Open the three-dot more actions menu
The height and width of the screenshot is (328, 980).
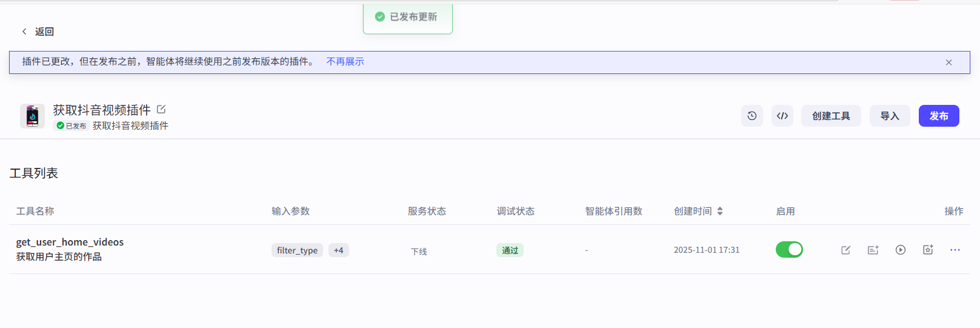click(x=955, y=250)
